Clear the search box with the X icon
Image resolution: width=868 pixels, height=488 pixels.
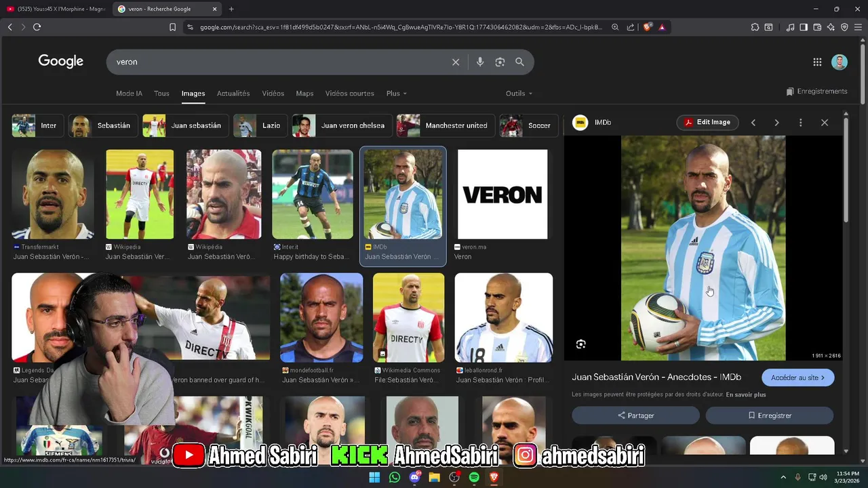click(x=456, y=62)
